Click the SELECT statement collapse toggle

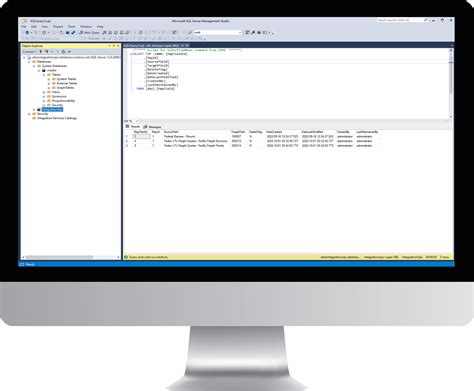point(131,54)
